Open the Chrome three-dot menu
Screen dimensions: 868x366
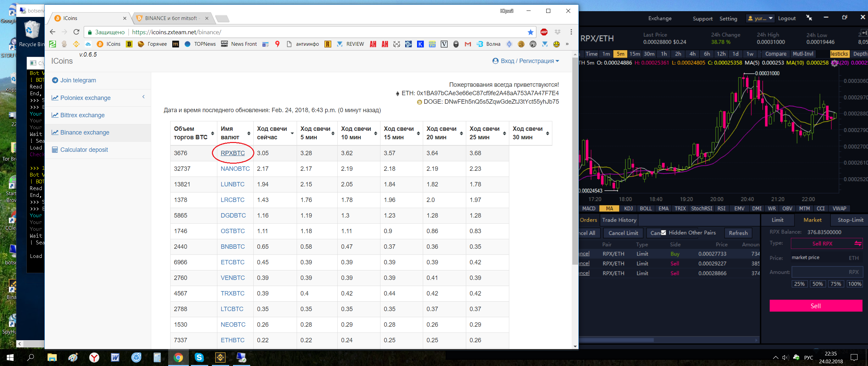click(571, 32)
